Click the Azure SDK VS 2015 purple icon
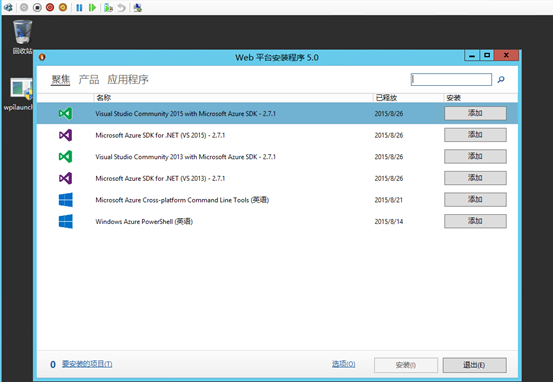The height and width of the screenshot is (382, 553). 66,135
